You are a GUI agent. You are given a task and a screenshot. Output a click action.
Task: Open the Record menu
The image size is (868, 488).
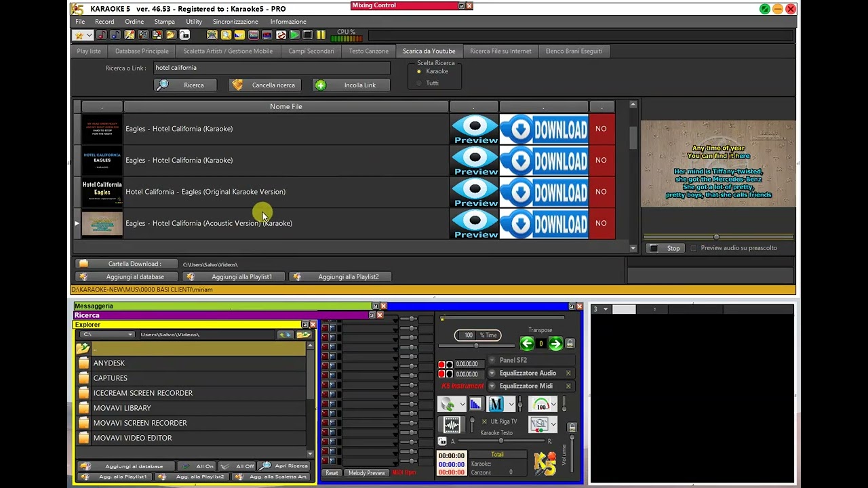click(x=104, y=22)
